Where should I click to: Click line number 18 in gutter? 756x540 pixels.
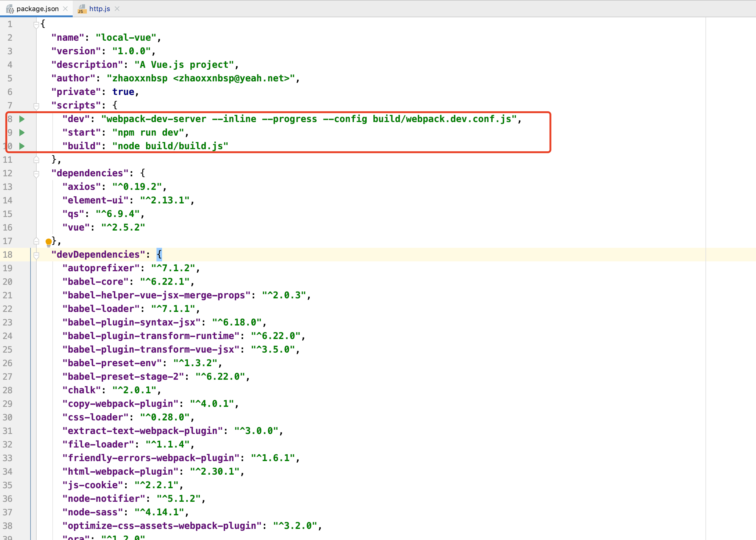pos(8,255)
